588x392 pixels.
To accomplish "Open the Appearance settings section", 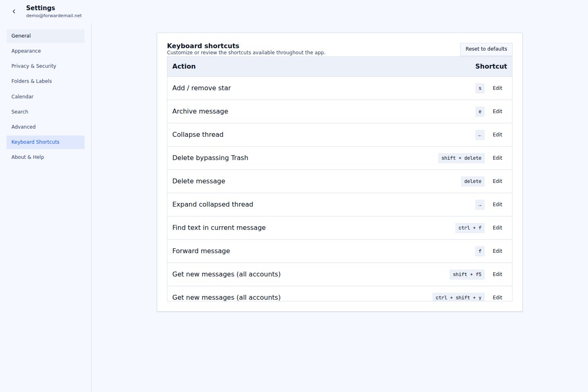I will point(45,51).
